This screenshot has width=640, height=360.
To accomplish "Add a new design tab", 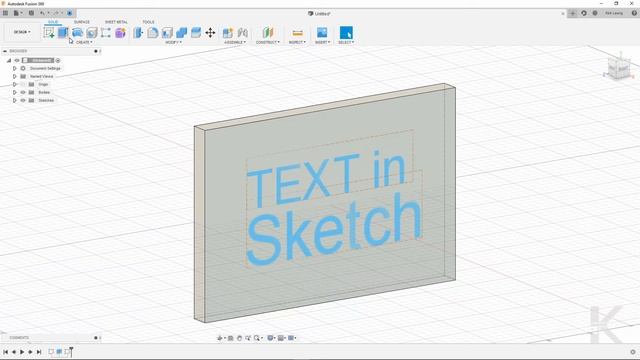I will 573,13.
